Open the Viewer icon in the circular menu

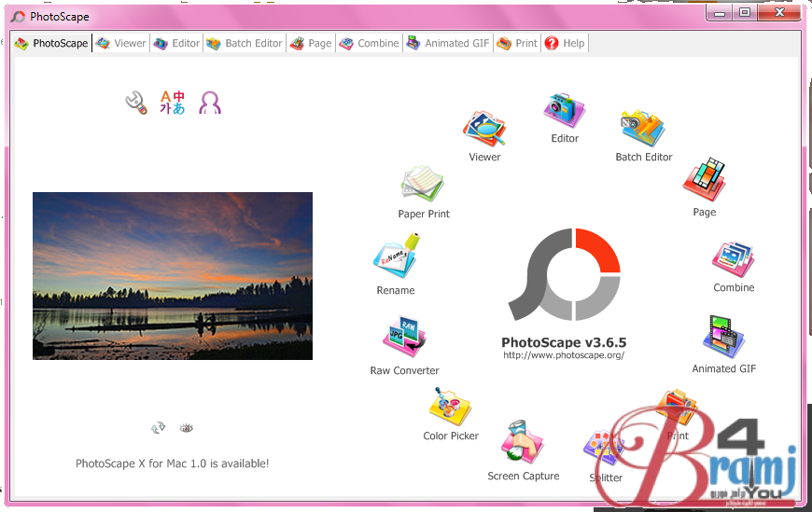(484, 129)
